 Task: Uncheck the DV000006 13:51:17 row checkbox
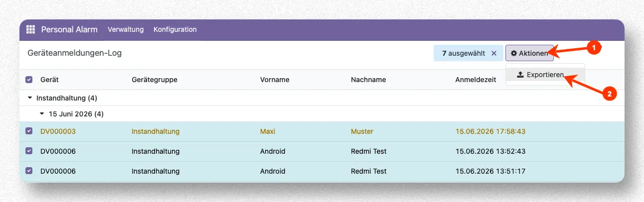[x=29, y=171]
